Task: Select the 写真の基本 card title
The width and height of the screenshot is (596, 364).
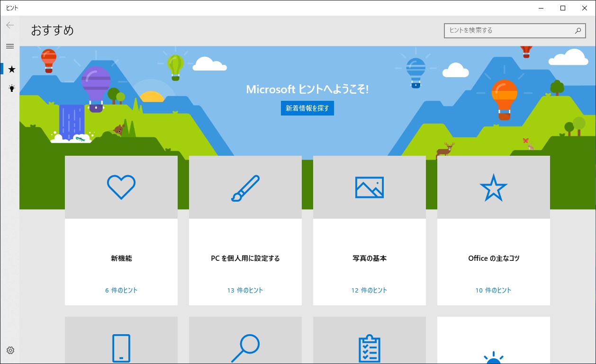Action: click(x=370, y=258)
